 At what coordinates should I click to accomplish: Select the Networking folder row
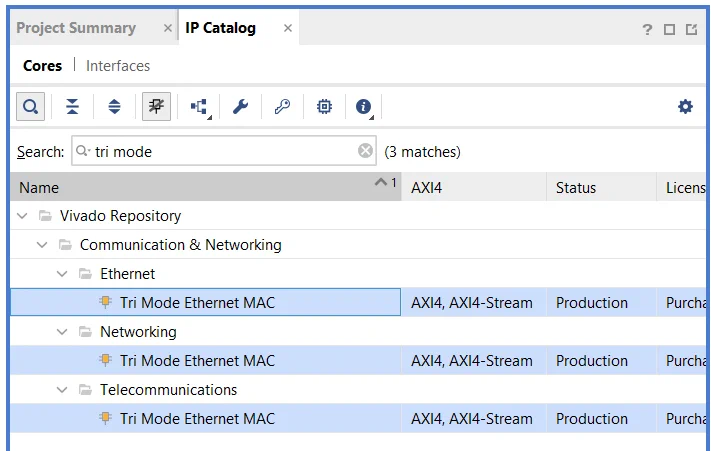coord(138,332)
